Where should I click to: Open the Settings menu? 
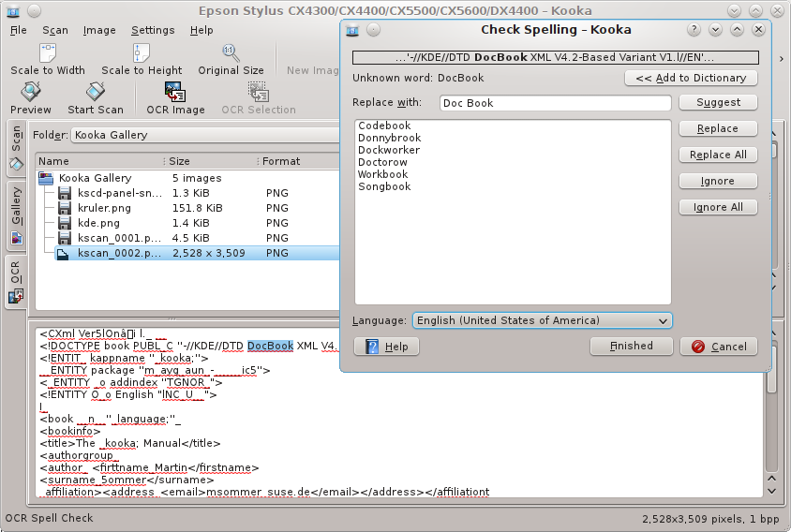153,30
